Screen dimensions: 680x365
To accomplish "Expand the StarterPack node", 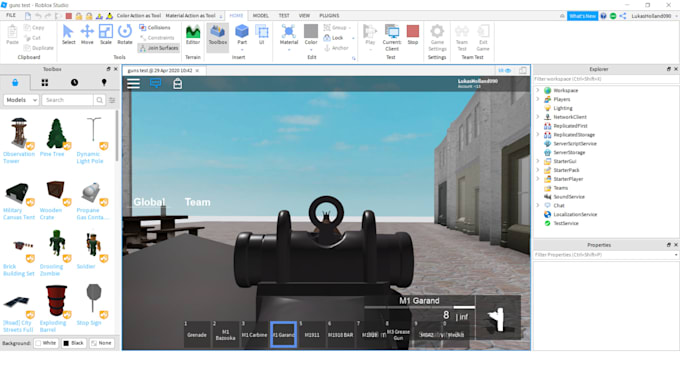I will (538, 170).
